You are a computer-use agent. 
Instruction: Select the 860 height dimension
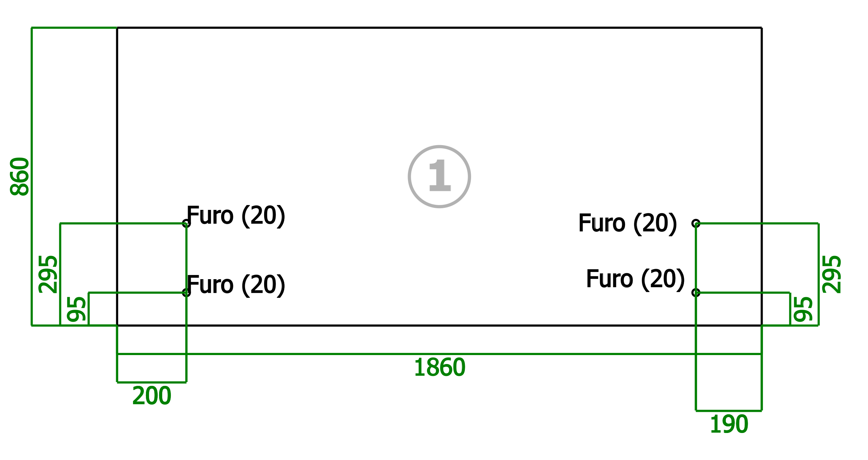tap(20, 177)
